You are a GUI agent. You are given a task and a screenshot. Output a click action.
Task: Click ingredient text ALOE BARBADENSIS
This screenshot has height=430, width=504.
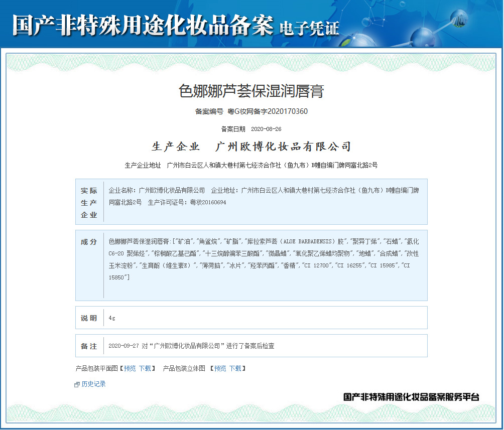307,241
